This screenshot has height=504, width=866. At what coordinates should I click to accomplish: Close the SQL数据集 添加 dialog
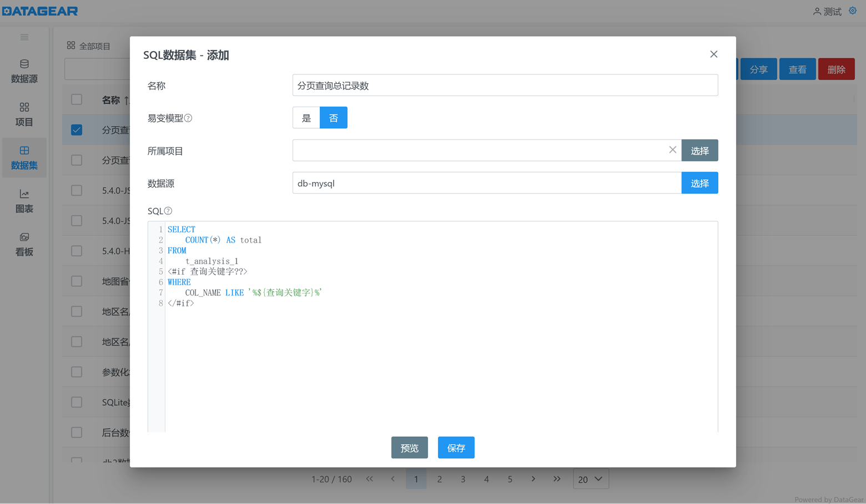(x=714, y=54)
